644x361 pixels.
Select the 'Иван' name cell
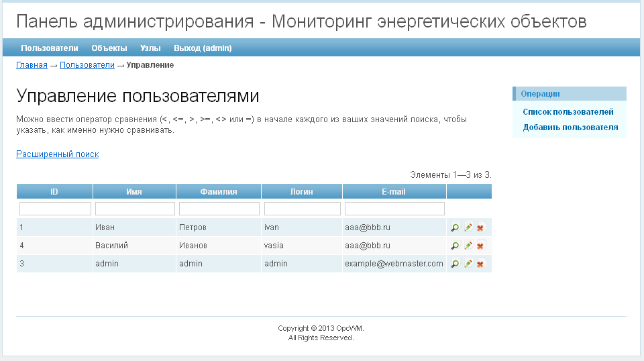point(134,227)
